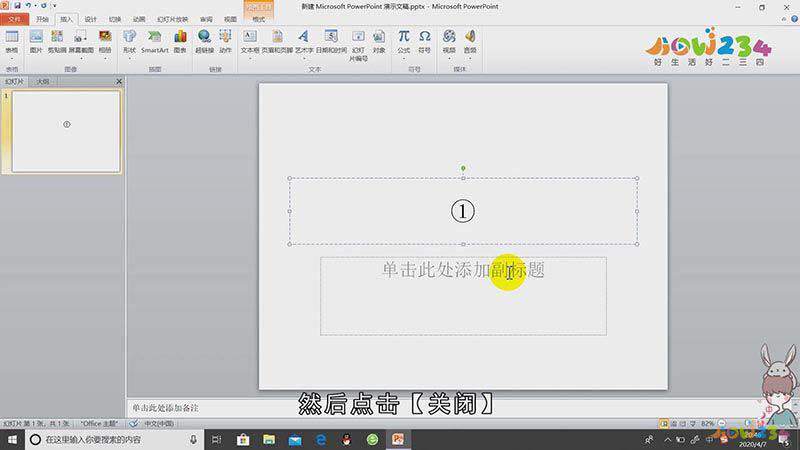Screen dimensions: 800x450
Task: Open the shapes gallery
Action: pyautogui.click(x=130, y=42)
